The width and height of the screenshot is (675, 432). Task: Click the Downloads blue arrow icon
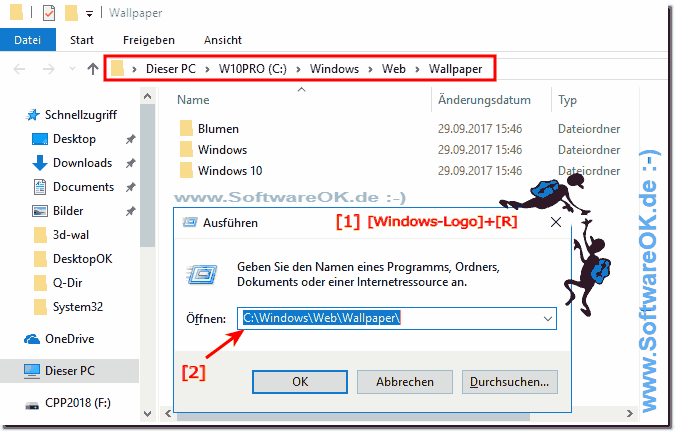click(x=40, y=163)
